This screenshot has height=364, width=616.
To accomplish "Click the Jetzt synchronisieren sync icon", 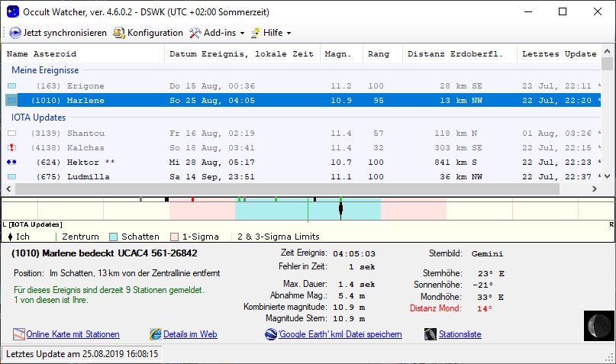I will (15, 33).
